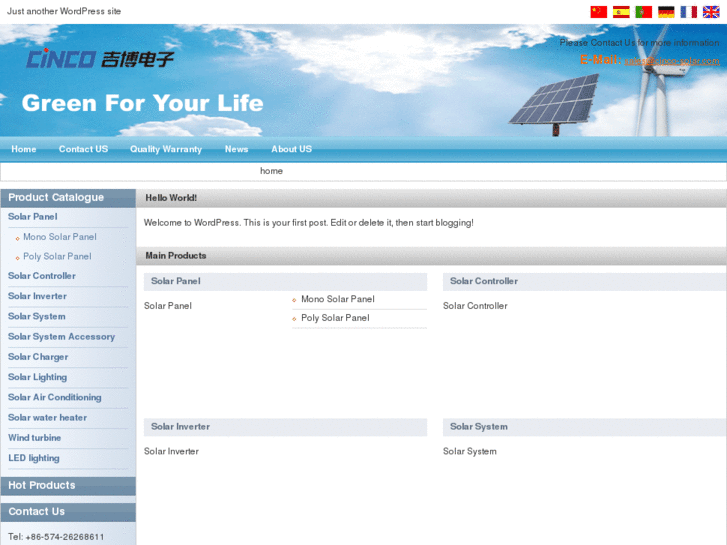
Task: Open Solar Lighting category
Action: point(38,377)
